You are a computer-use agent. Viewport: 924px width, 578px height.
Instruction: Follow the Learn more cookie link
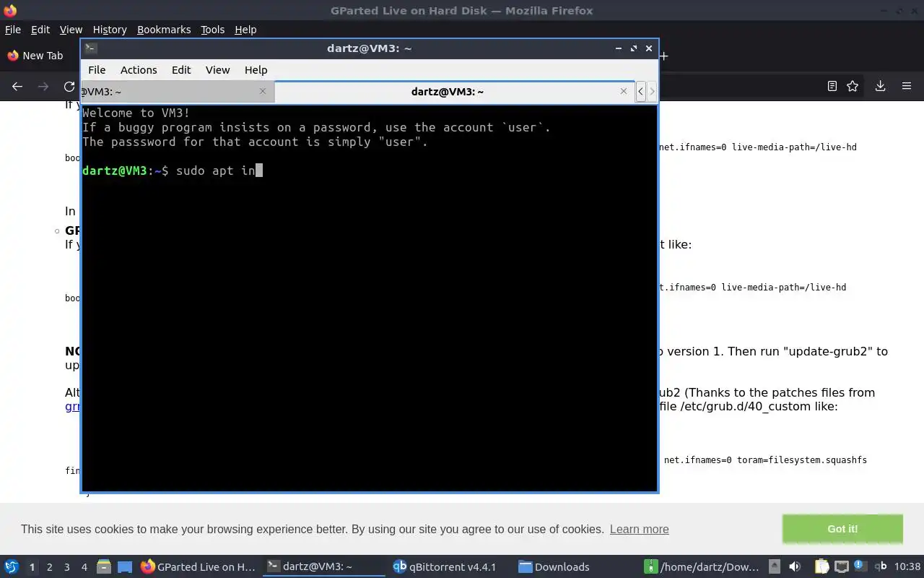pyautogui.click(x=639, y=529)
